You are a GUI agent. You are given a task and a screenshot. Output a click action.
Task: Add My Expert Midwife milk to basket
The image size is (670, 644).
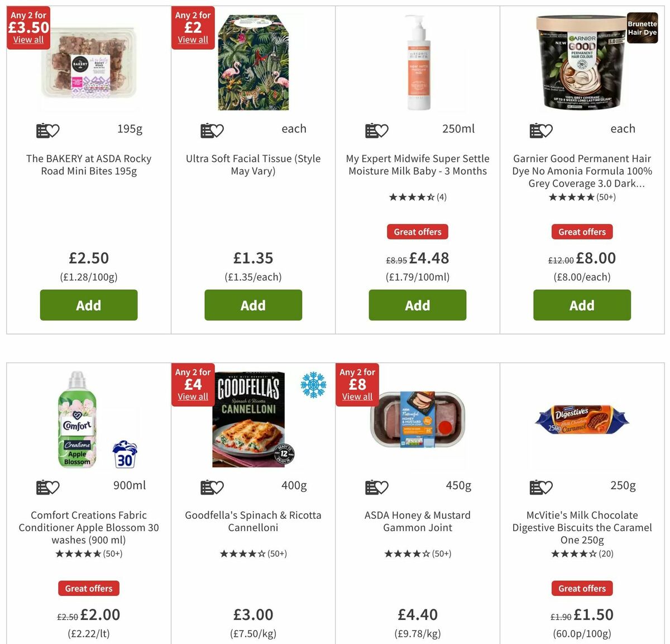417,305
